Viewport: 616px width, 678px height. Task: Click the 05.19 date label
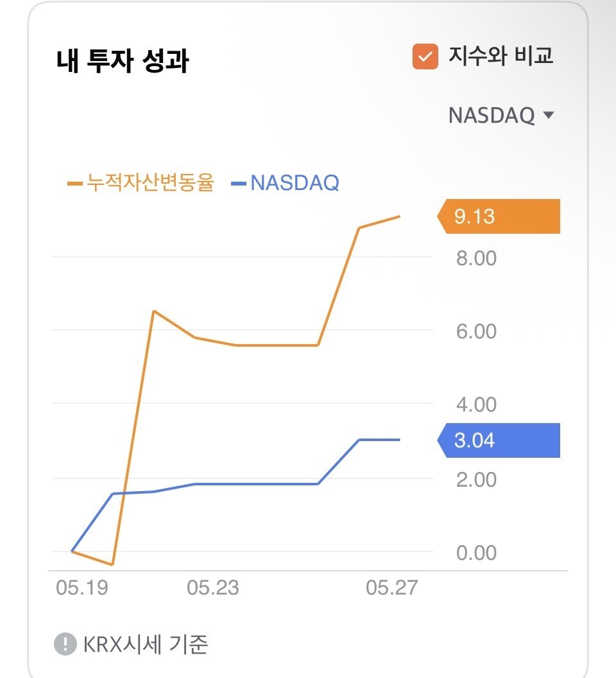click(82, 587)
